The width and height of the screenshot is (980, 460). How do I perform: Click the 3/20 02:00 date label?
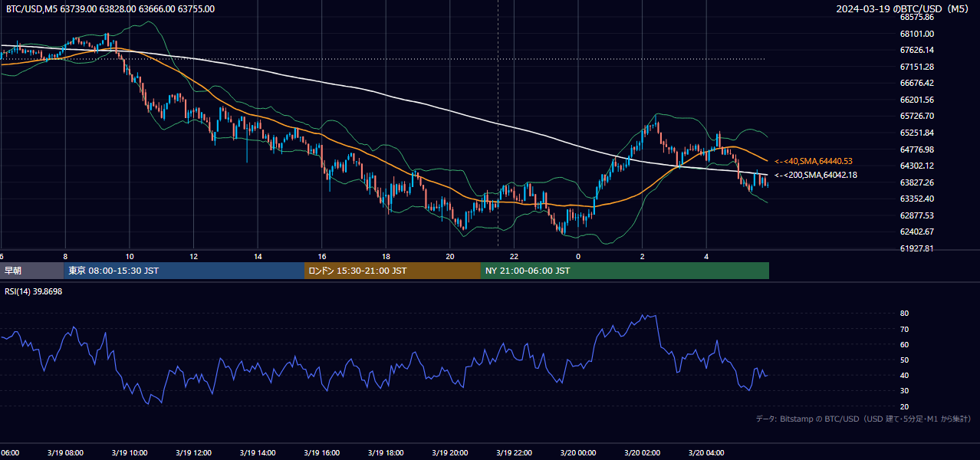tap(643, 452)
